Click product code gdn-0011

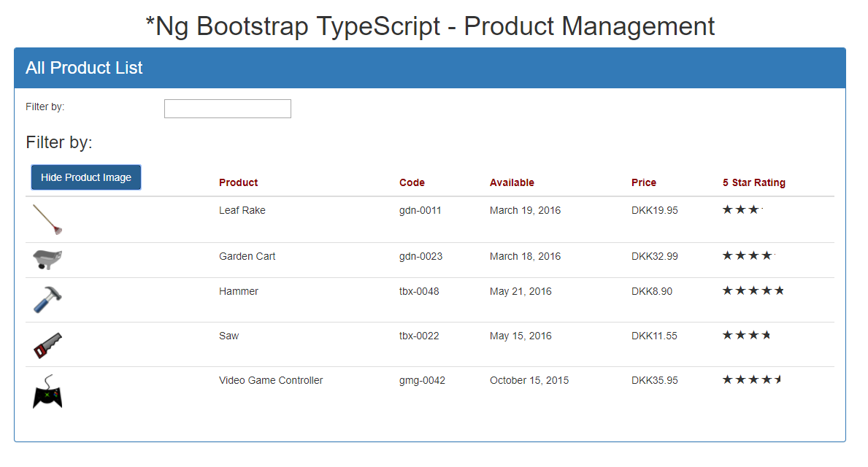point(420,210)
